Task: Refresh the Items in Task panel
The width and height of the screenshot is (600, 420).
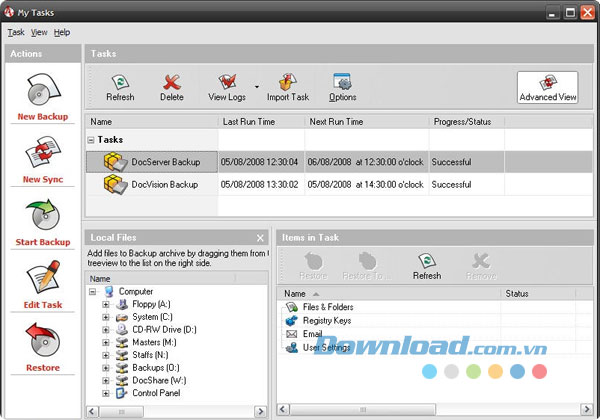Action: [426, 265]
